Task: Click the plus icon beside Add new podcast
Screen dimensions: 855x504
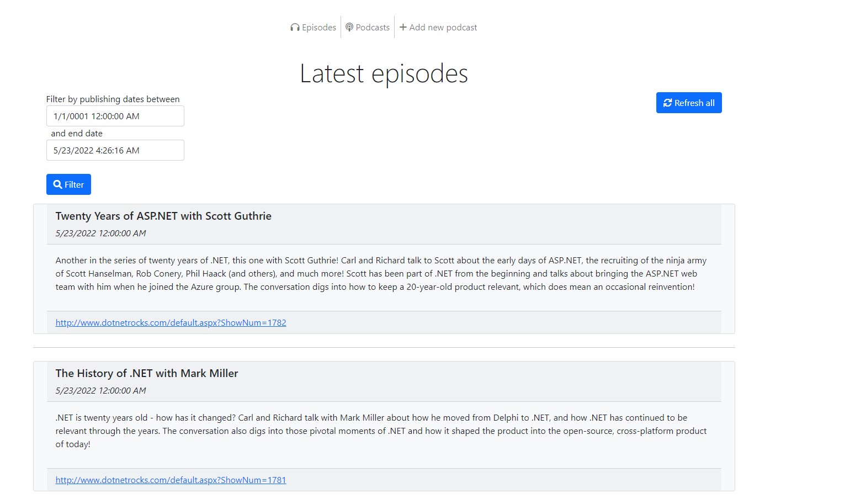Action: pos(403,27)
